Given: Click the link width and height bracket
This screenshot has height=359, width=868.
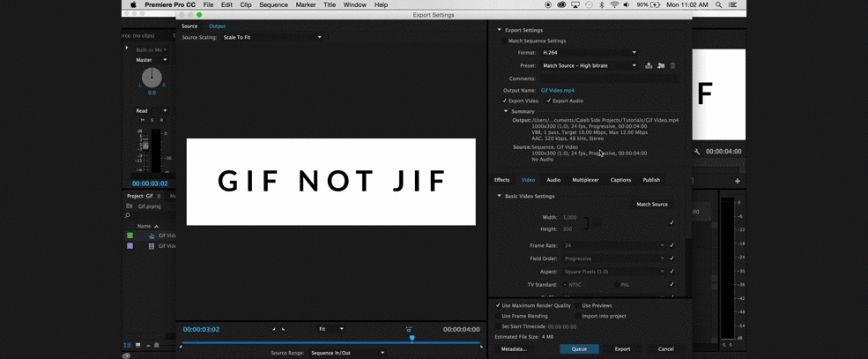Looking at the screenshot, I should pos(586,223).
